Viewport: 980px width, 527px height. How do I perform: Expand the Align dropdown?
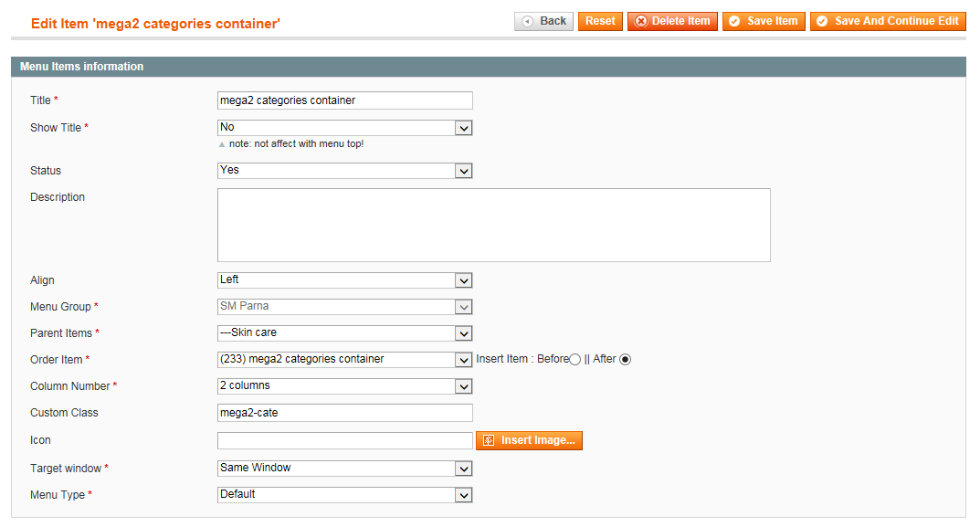coord(345,280)
